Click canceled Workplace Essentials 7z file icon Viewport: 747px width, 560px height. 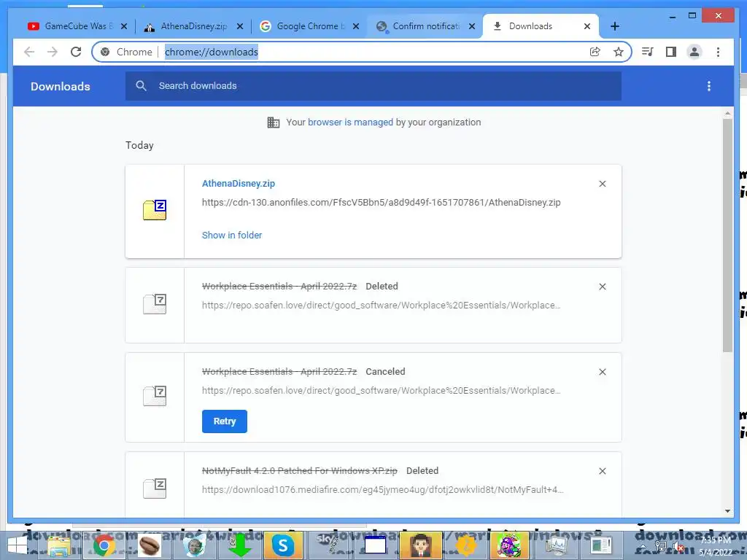coord(155,396)
